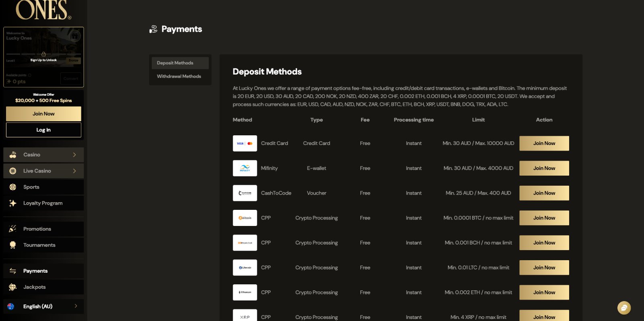Click the Convert points button
This screenshot has width=644, height=321.
[71, 79]
